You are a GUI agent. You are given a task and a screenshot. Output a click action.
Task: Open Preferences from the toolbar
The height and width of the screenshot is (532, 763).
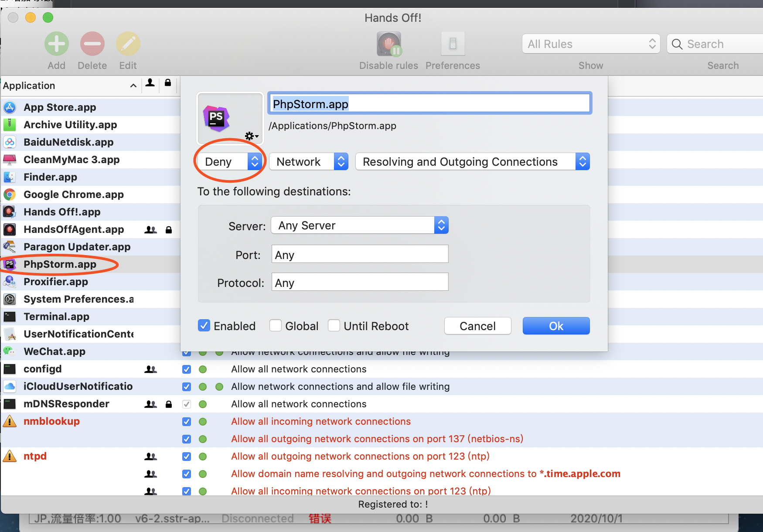(x=453, y=44)
